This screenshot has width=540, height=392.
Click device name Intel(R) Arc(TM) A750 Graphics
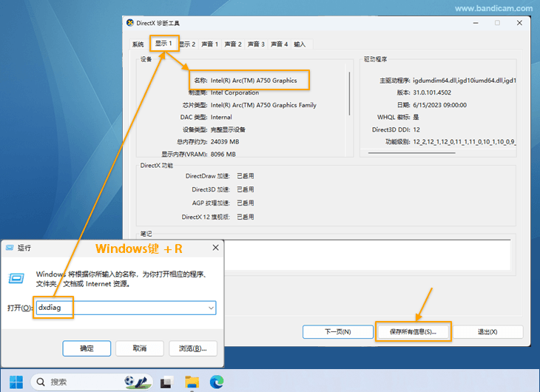[x=254, y=81]
